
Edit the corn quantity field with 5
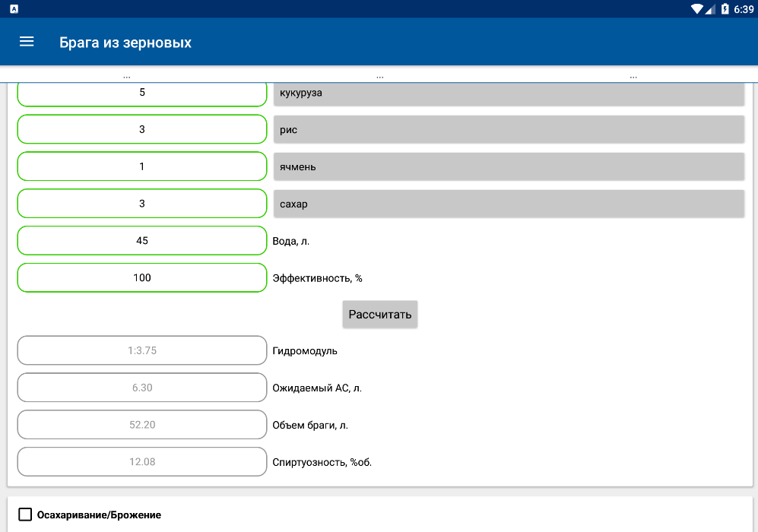142,93
